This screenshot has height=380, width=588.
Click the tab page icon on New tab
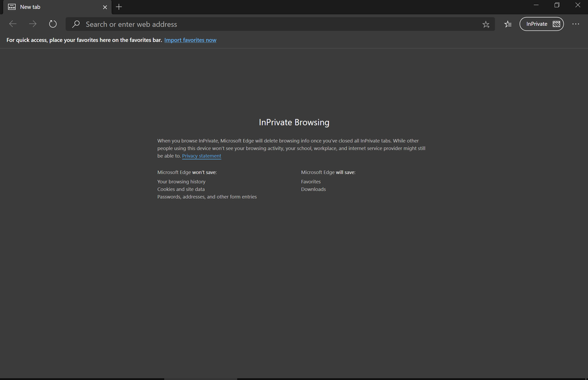click(12, 7)
